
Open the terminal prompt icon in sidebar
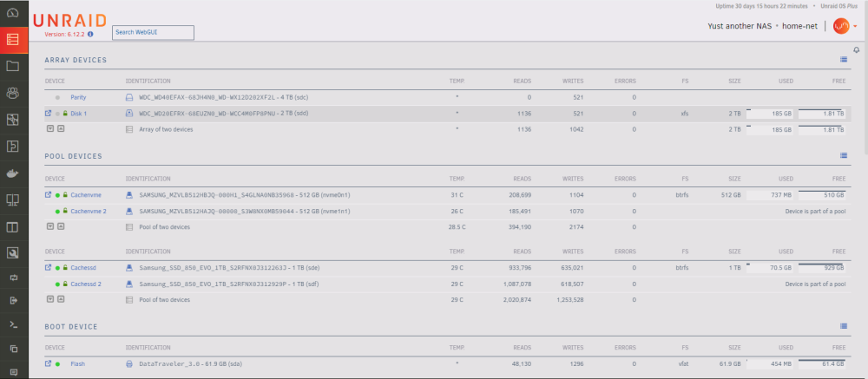coord(14,324)
